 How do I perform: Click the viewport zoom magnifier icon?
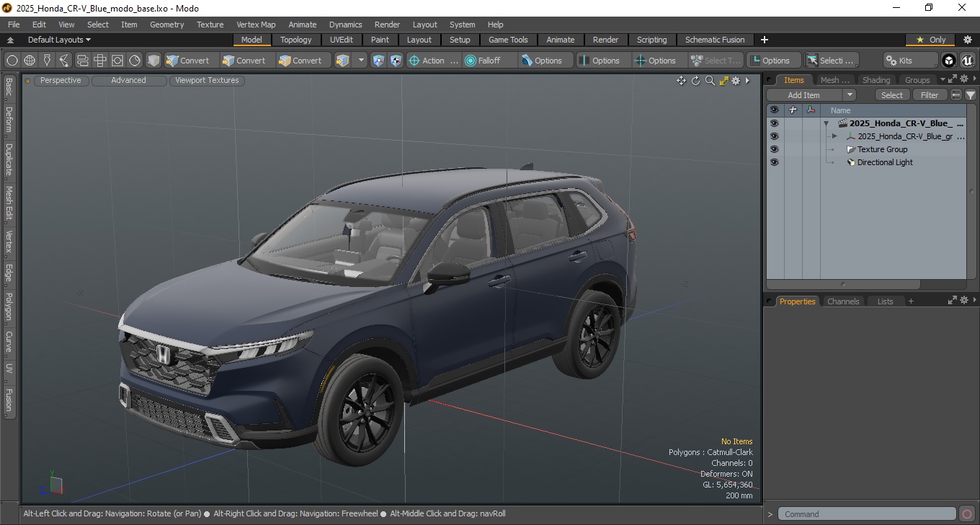tap(710, 81)
